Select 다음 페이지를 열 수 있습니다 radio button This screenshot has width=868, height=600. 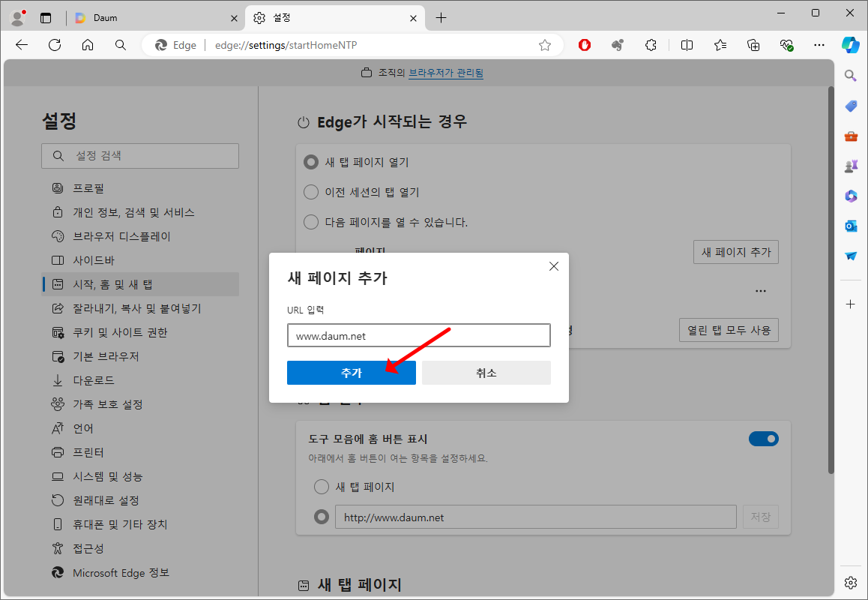pos(311,222)
